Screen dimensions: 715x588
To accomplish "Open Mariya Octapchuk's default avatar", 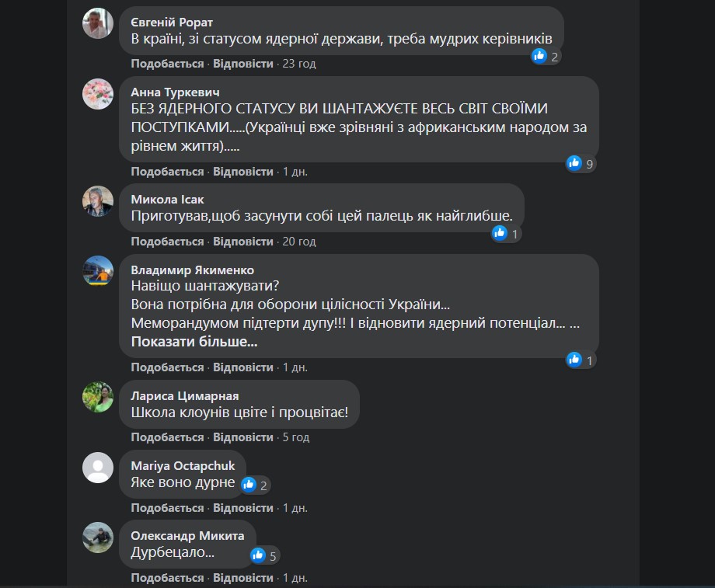I will [x=98, y=468].
